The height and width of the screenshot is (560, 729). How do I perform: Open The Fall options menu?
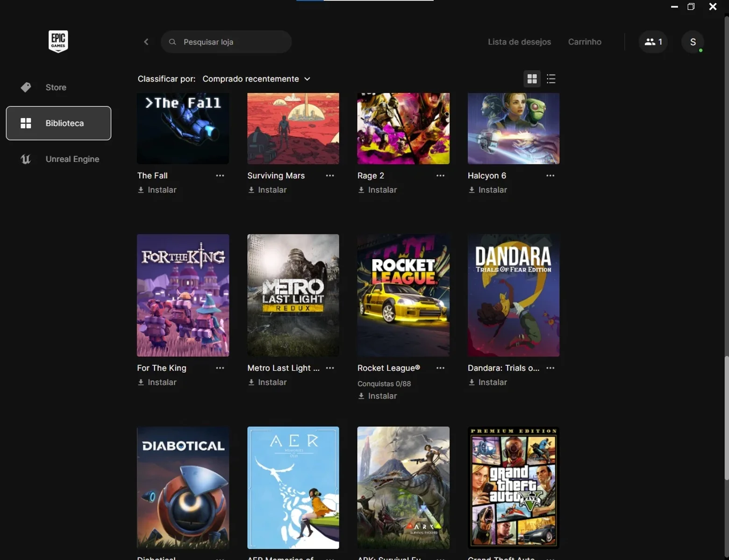(x=220, y=176)
